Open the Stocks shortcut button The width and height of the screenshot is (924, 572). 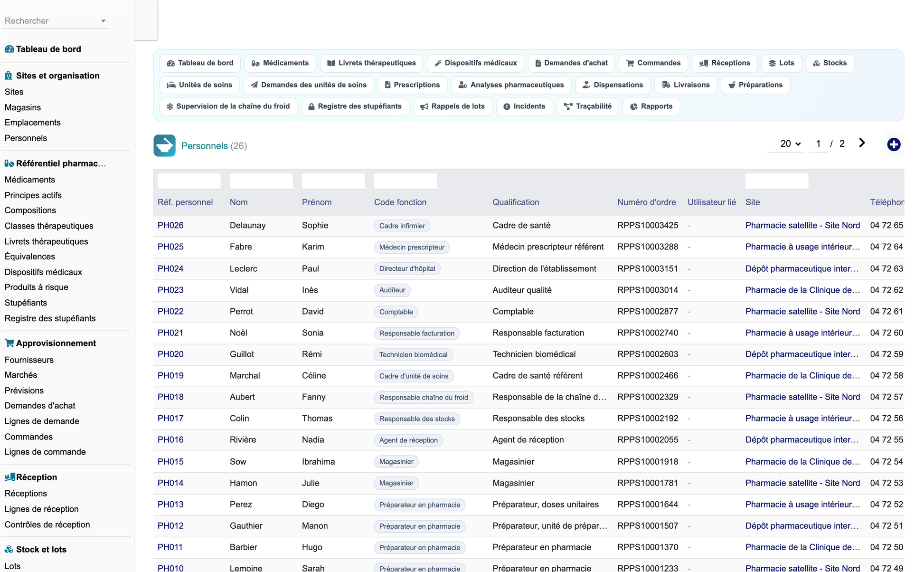[830, 63]
